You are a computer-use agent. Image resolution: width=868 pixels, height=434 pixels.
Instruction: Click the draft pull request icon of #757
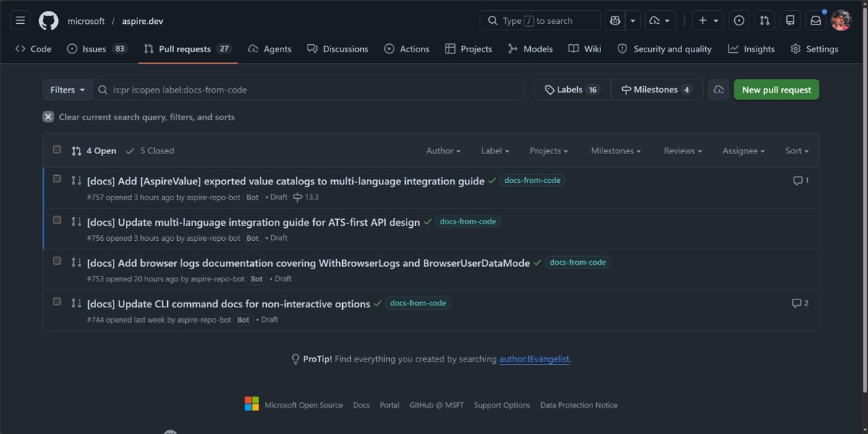click(x=77, y=180)
